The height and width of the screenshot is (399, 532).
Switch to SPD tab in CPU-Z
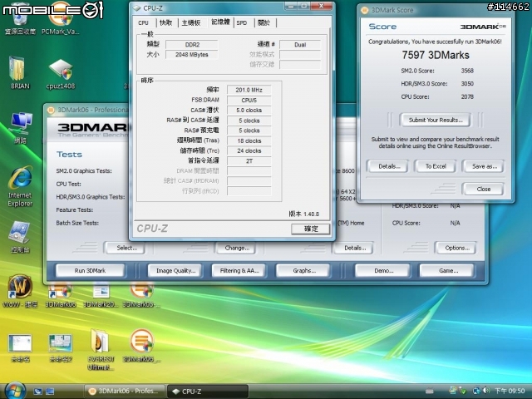click(242, 22)
